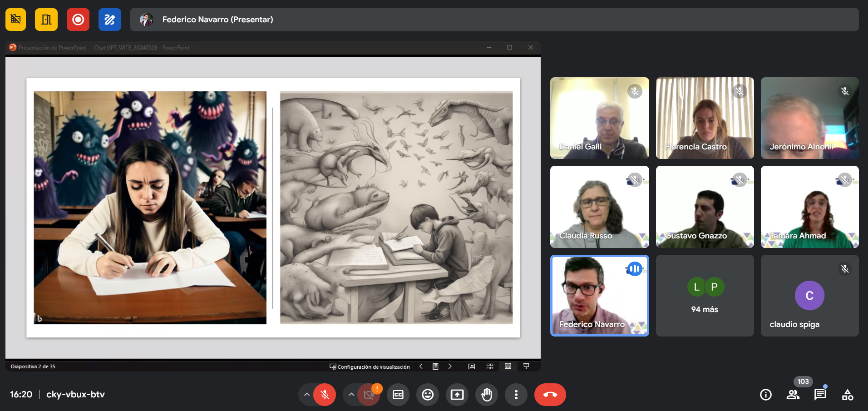868x411 pixels.
Task: Open the three-dot more options menu
Action: pyautogui.click(x=516, y=395)
